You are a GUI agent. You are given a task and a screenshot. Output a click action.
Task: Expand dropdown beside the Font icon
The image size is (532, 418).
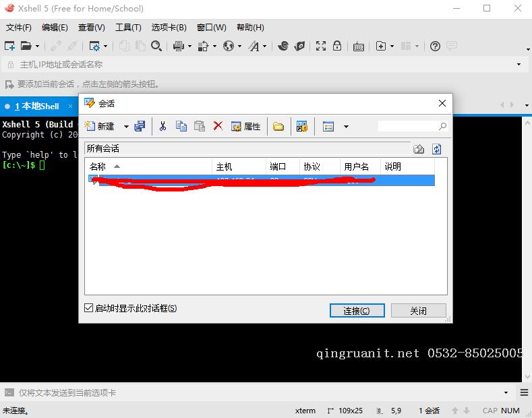(x=264, y=46)
